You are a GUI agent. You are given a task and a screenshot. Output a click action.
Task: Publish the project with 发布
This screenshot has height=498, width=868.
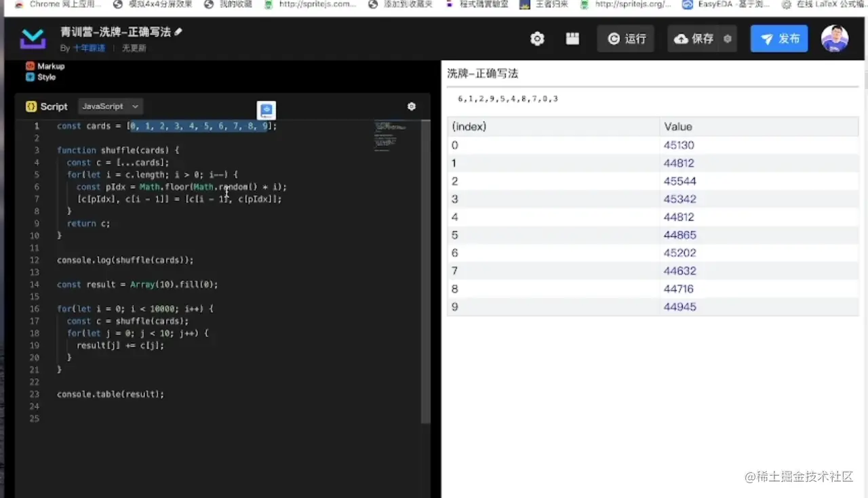pyautogui.click(x=779, y=39)
